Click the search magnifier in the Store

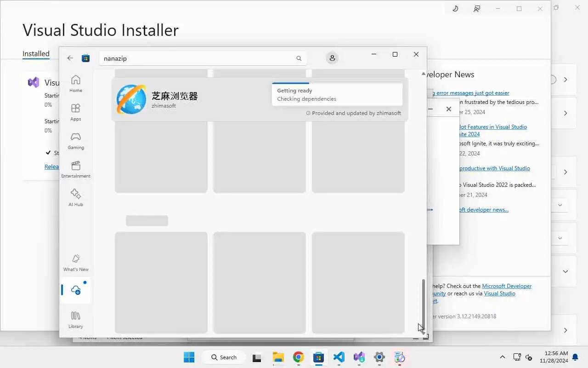(299, 58)
